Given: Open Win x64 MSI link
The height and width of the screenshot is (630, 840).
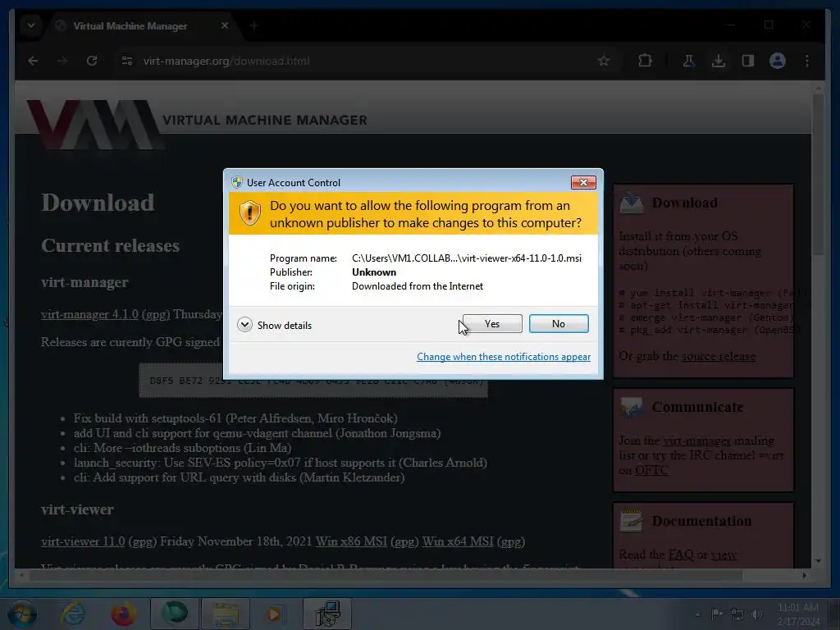Looking at the screenshot, I should (458, 541).
